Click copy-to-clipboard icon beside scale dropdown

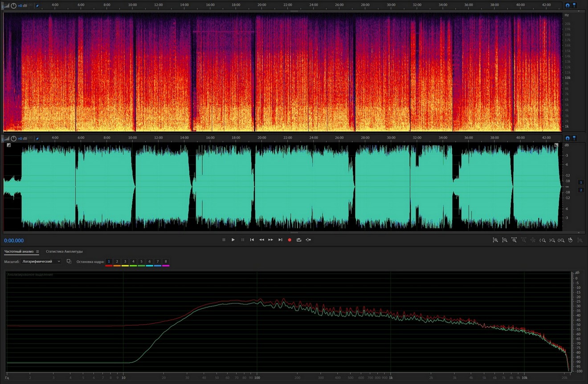tap(69, 261)
